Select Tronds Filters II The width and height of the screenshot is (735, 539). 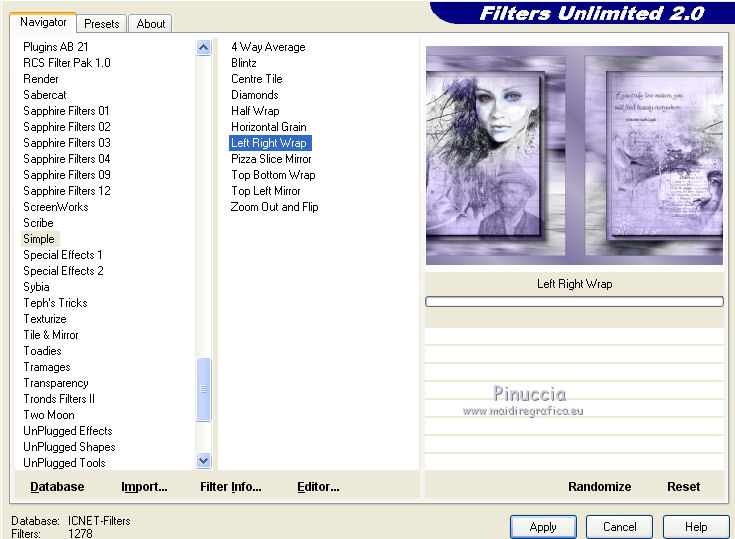[59, 398]
